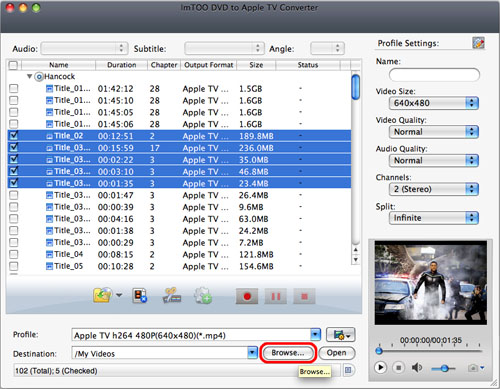Adjust the preview volume slider
Image resolution: width=500 pixels, height=389 pixels.
444,368
